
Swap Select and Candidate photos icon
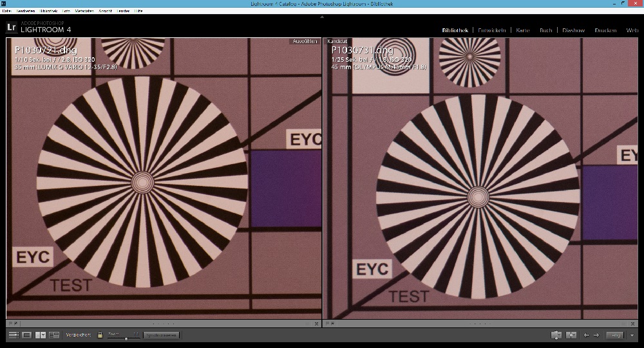556,335
